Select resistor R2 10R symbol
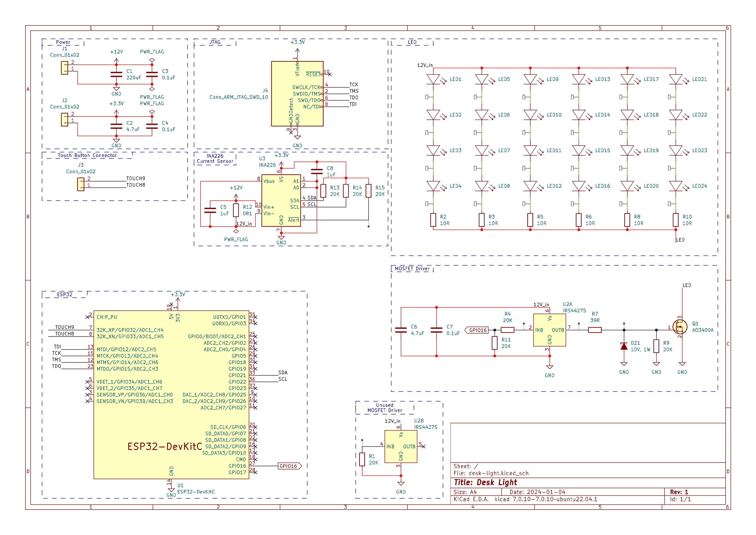 coord(433,220)
